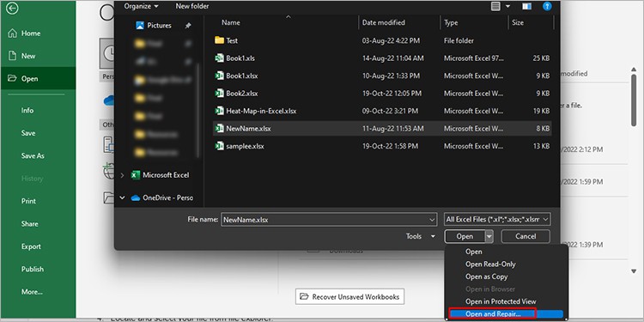The width and height of the screenshot is (644, 322).
Task: Click the back arrow in Excel backstage
Action: click(12, 9)
